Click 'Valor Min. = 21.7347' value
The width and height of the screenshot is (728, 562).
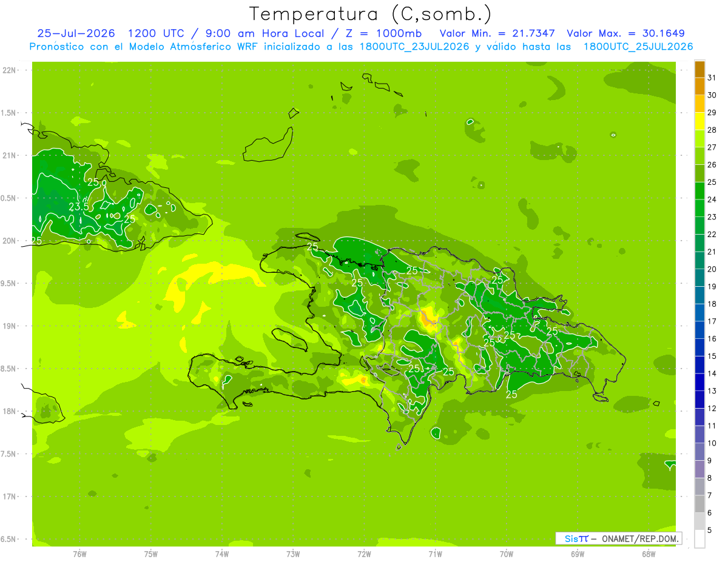[497, 33]
